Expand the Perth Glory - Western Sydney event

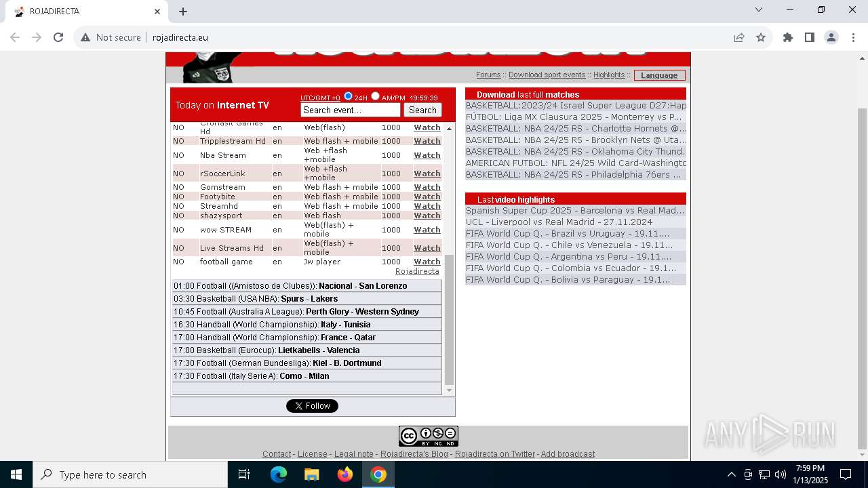click(307, 312)
